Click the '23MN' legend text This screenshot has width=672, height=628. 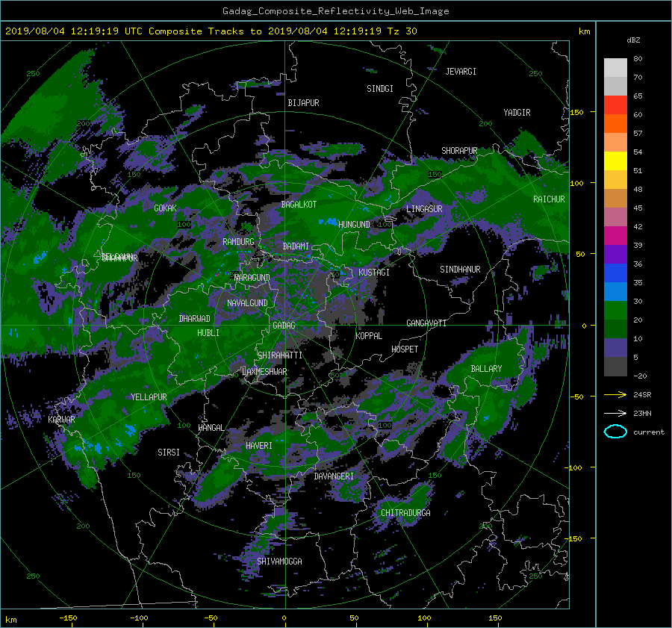[x=642, y=414]
